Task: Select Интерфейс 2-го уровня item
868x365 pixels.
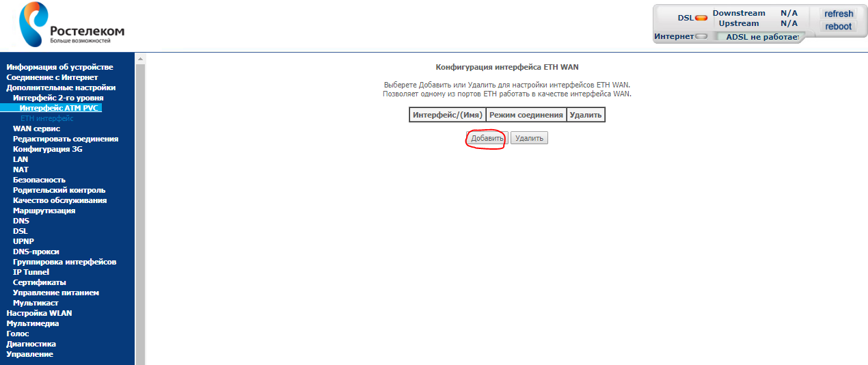Action: (x=58, y=98)
